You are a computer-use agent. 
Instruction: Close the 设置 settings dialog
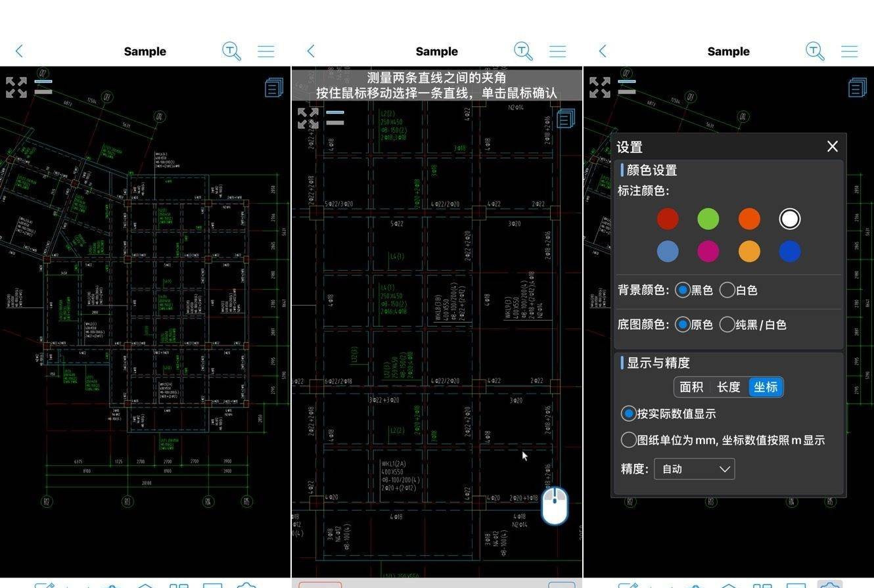(x=832, y=146)
